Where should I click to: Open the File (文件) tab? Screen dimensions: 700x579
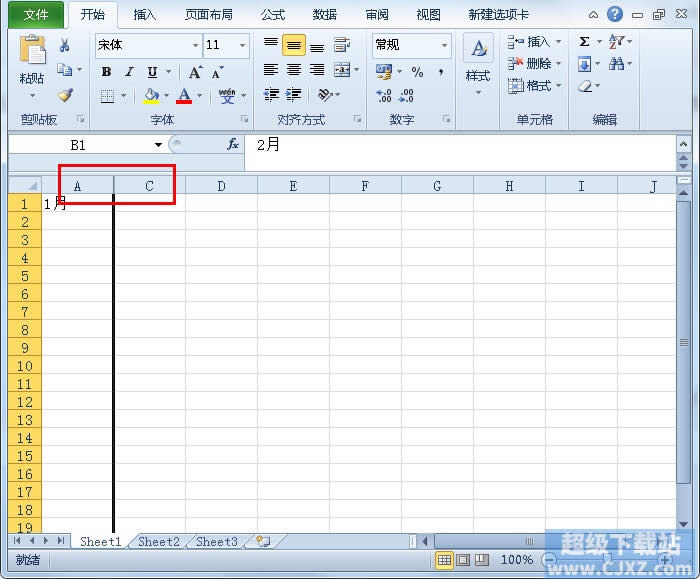pos(36,15)
